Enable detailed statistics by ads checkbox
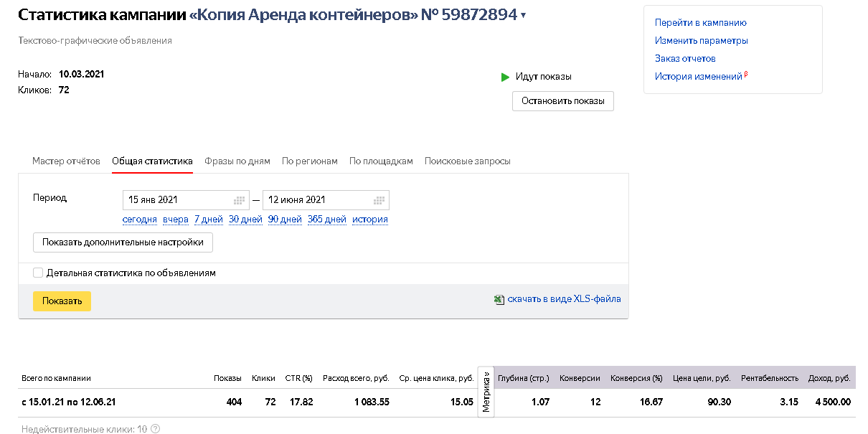868x434 pixels. (x=38, y=273)
